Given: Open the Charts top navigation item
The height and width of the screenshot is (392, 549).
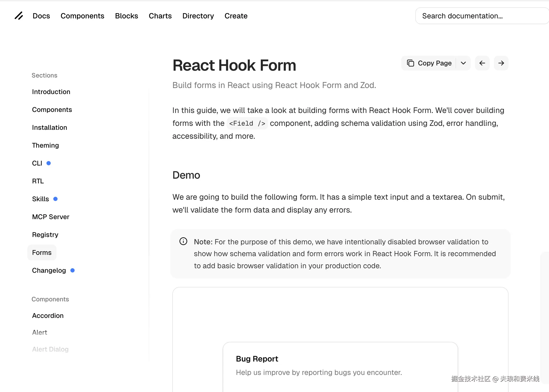Looking at the screenshot, I should (160, 16).
